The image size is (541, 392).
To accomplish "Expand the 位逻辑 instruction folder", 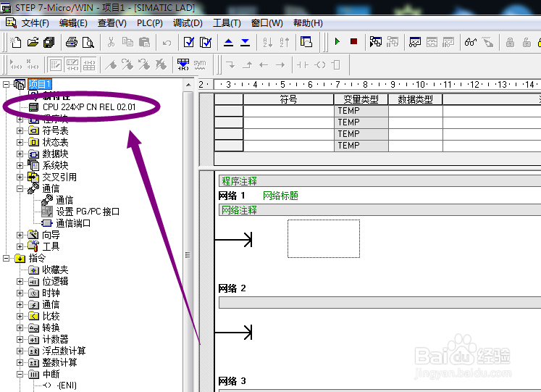I will pos(20,282).
